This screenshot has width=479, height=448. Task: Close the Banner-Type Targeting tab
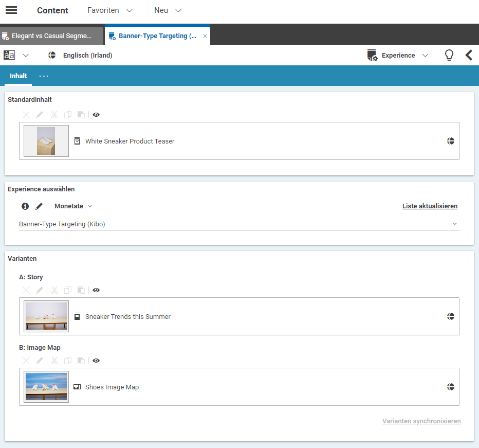pyautogui.click(x=205, y=36)
